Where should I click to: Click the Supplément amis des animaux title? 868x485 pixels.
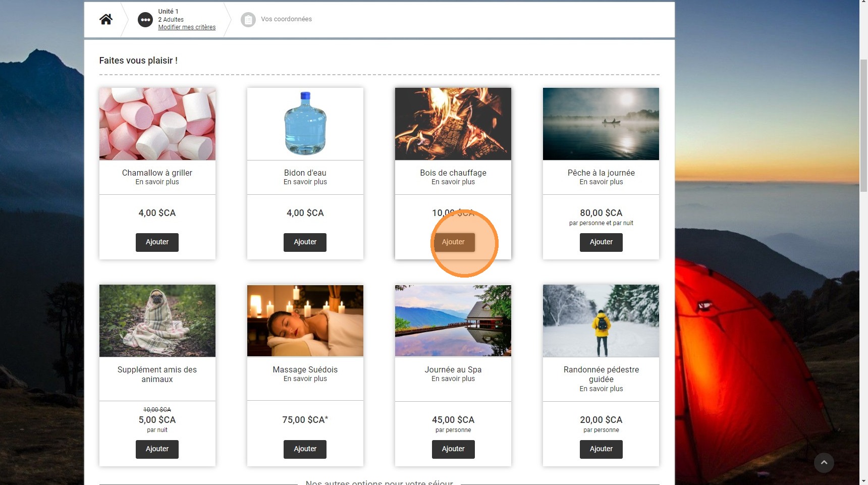click(x=157, y=374)
